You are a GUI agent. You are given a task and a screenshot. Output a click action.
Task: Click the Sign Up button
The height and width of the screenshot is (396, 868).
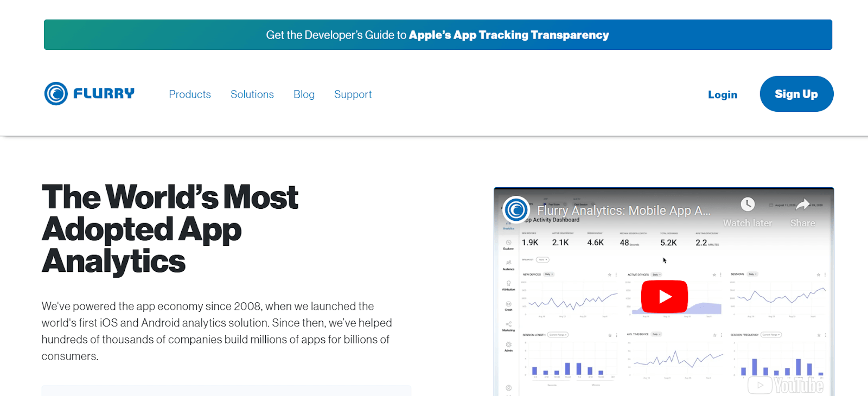click(796, 94)
